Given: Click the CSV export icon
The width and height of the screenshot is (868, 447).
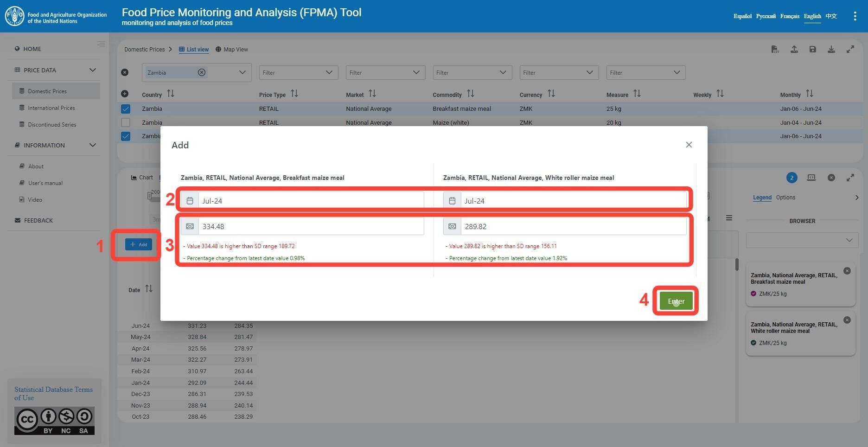Looking at the screenshot, I should click(x=775, y=49).
